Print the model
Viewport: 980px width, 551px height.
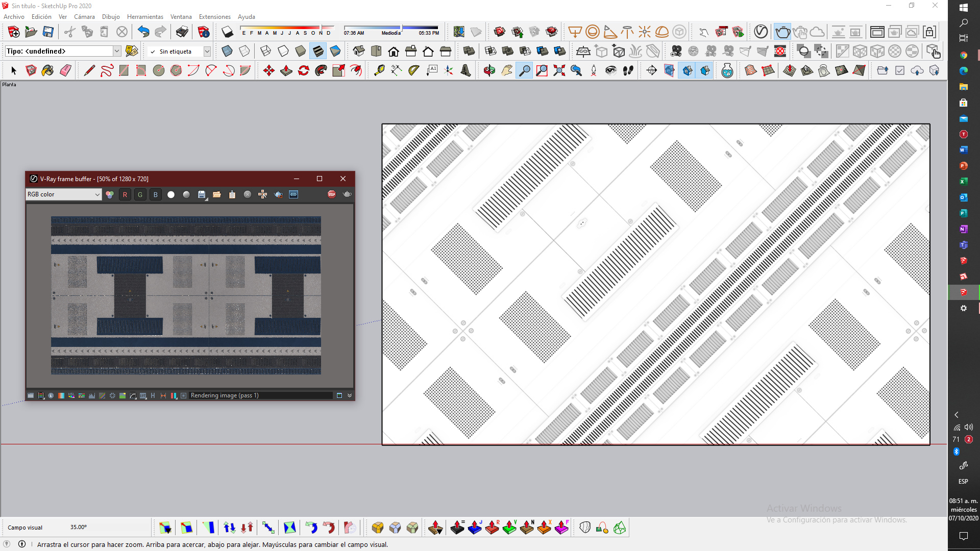182,32
